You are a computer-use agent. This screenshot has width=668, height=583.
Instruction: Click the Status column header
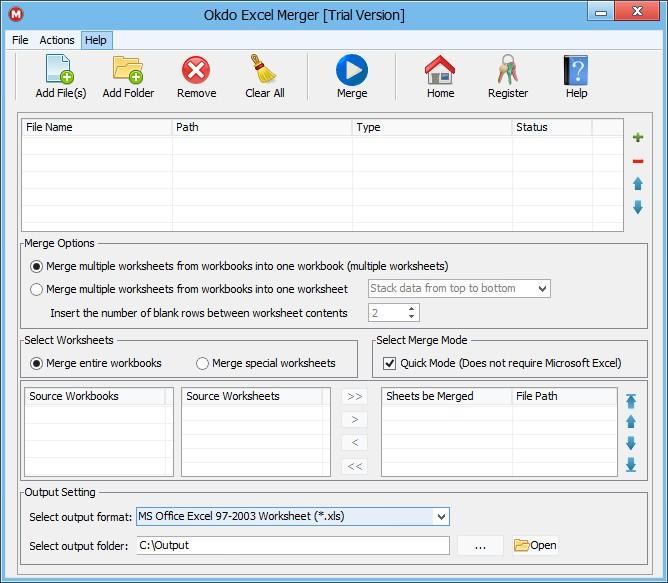click(552, 127)
